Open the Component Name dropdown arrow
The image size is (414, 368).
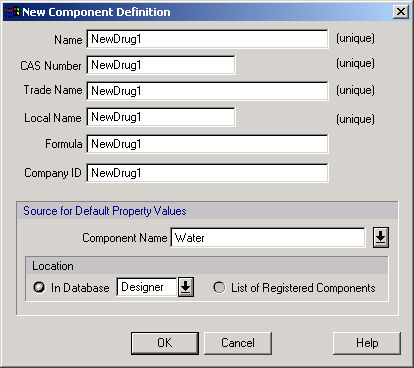[381, 238]
